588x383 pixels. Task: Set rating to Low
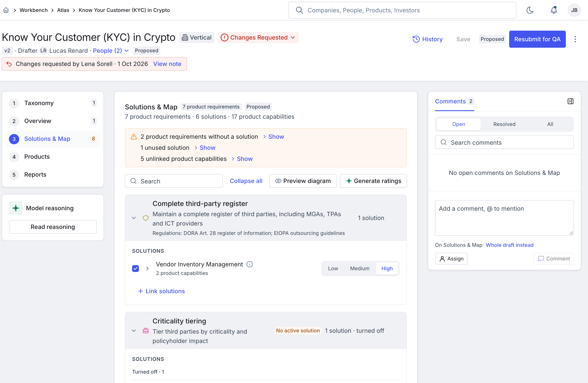click(x=333, y=269)
